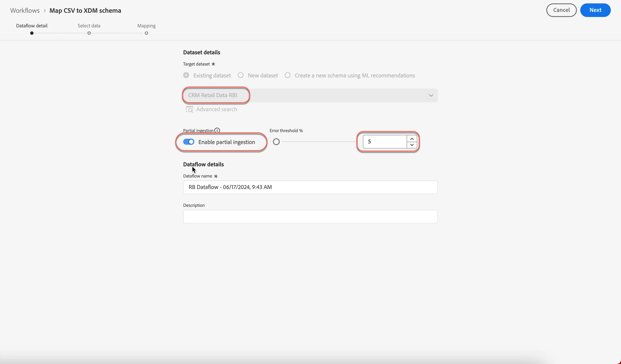Click the Description input field
The image size is (621, 364).
tap(310, 217)
